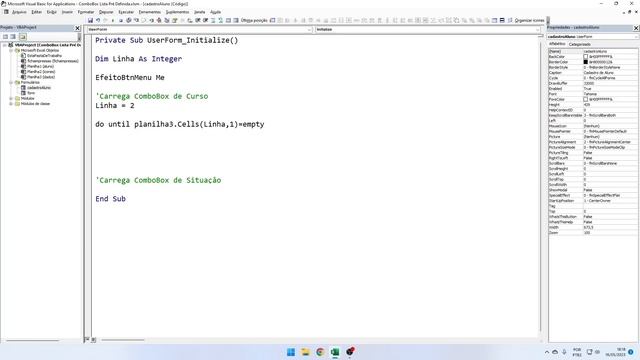Select the 'form' userform in project tree
The image size is (640, 360).
tap(31, 93)
